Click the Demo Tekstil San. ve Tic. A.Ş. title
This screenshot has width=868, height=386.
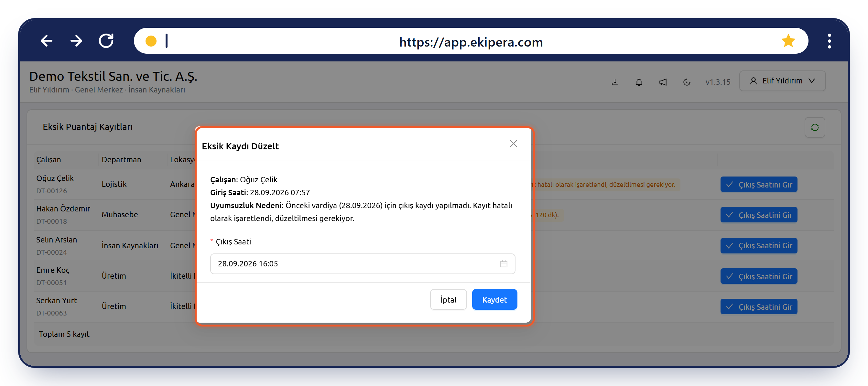tap(113, 77)
